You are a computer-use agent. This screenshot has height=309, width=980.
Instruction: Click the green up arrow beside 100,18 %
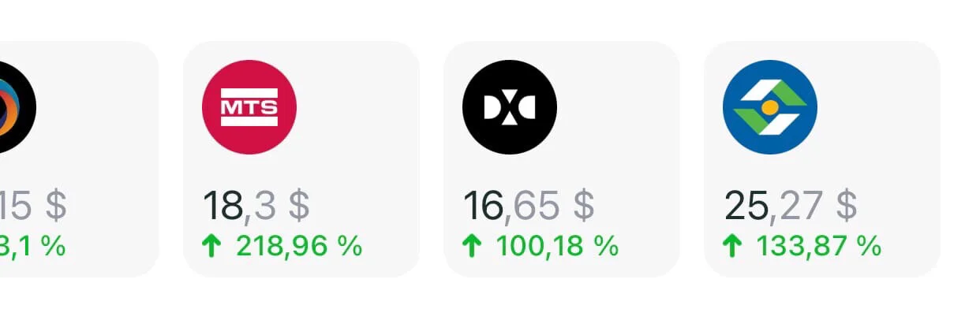(471, 247)
